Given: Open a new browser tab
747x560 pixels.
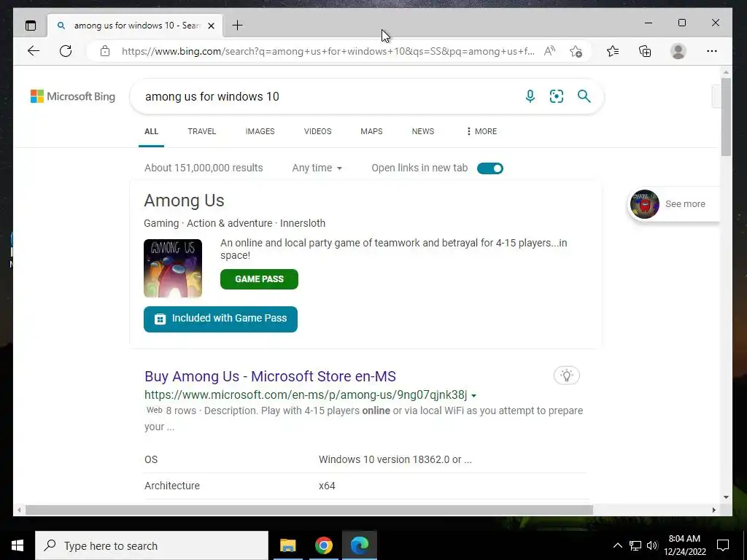Looking at the screenshot, I should coord(237,26).
